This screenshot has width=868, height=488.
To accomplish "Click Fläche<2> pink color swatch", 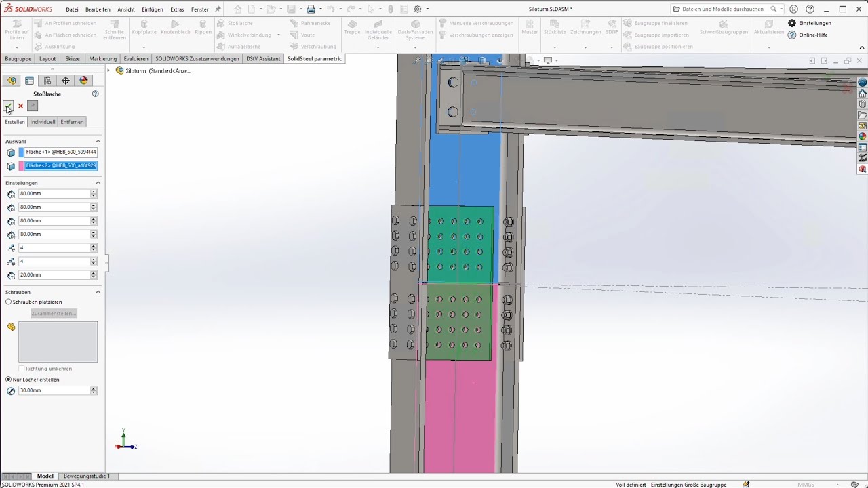I will tap(22, 166).
